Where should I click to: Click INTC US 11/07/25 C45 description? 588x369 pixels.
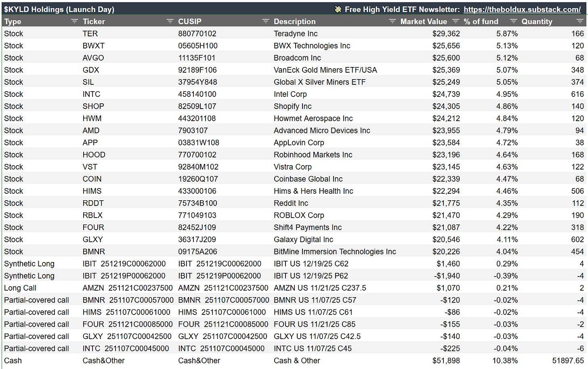point(313,348)
